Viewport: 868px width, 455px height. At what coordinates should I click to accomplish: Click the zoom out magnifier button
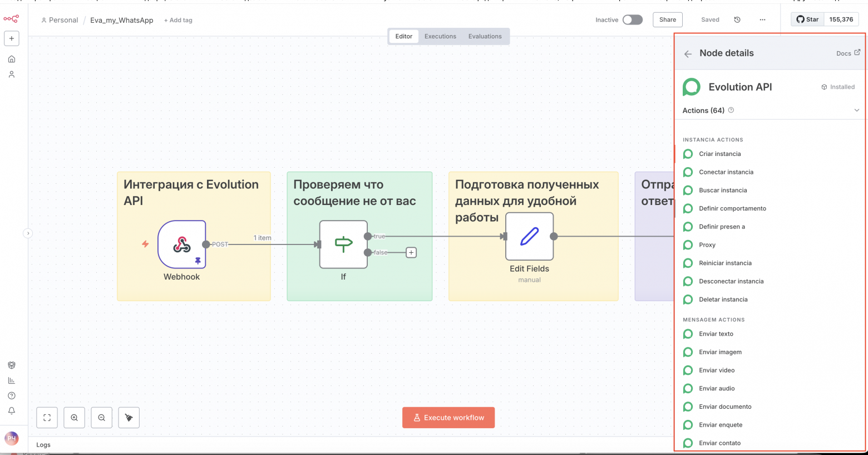tap(102, 418)
